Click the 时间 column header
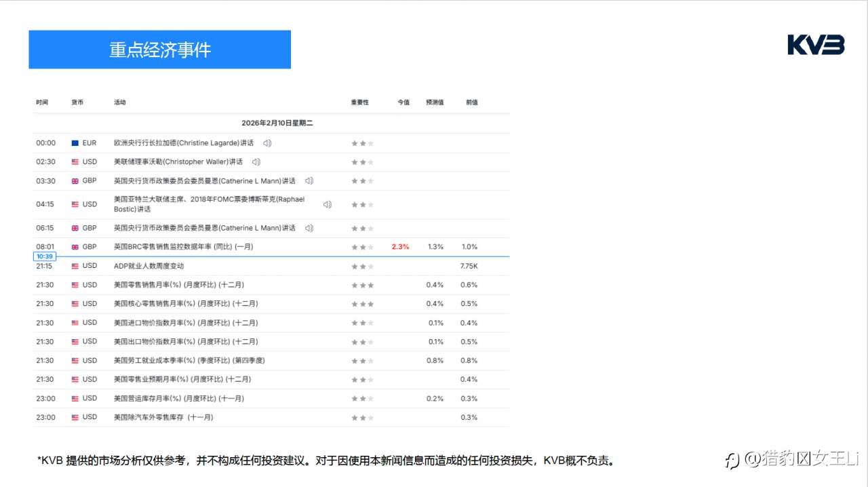Viewport: 868px width, 487px height. (x=42, y=102)
